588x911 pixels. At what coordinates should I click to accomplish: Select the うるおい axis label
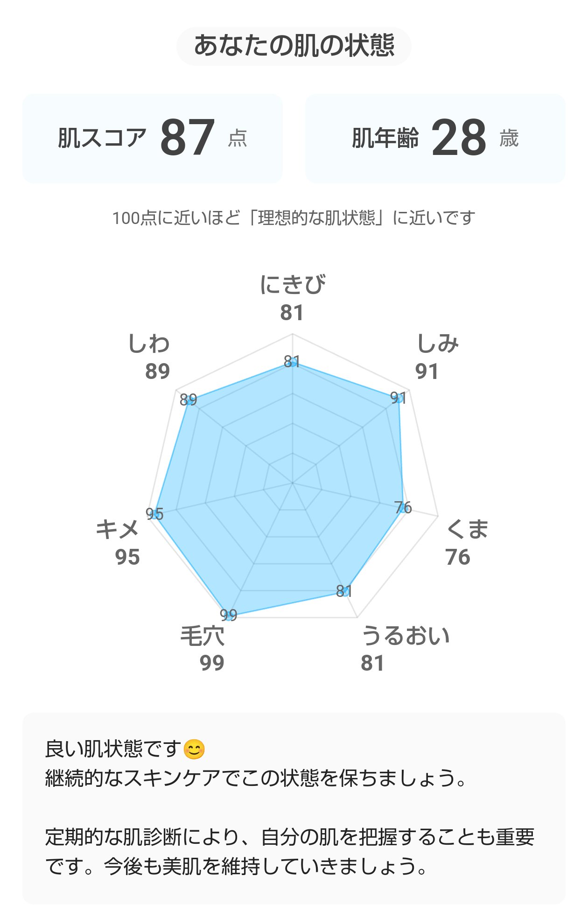[406, 636]
